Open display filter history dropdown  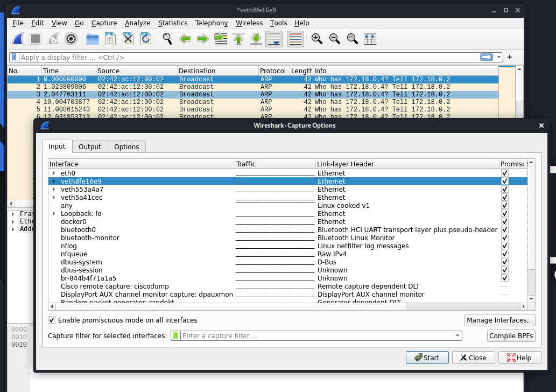pyautogui.click(x=499, y=57)
